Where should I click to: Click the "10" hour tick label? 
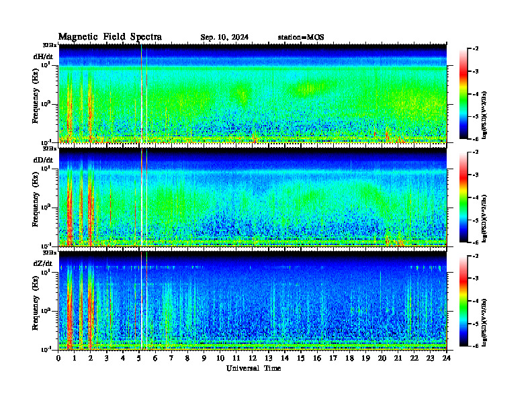click(220, 358)
